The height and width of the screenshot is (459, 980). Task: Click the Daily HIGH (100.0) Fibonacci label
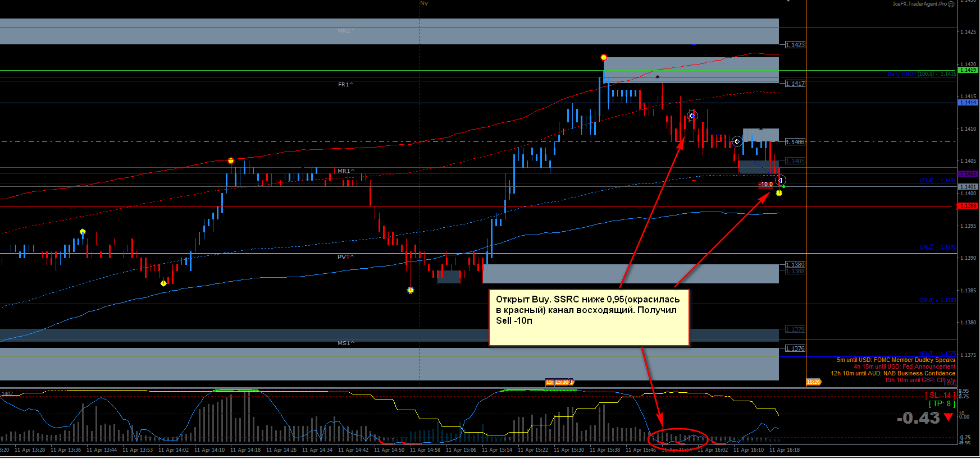pyautogui.click(x=922, y=74)
